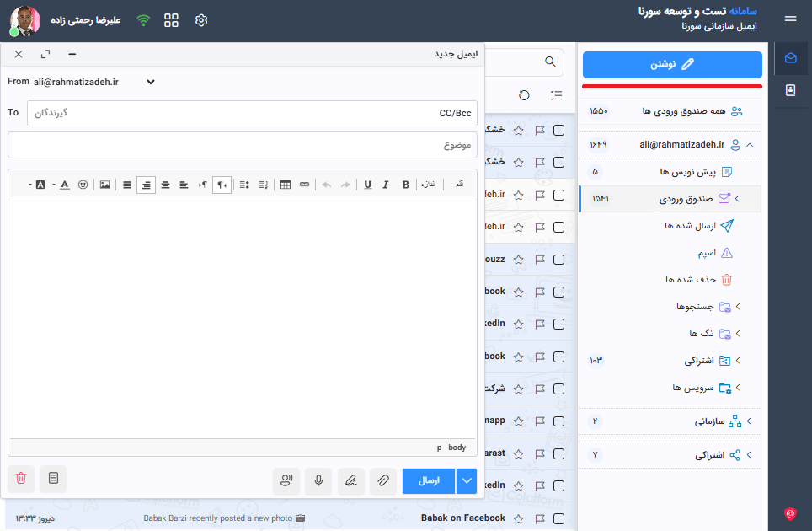Open the پیش نویس ها drafts folder

(x=687, y=172)
